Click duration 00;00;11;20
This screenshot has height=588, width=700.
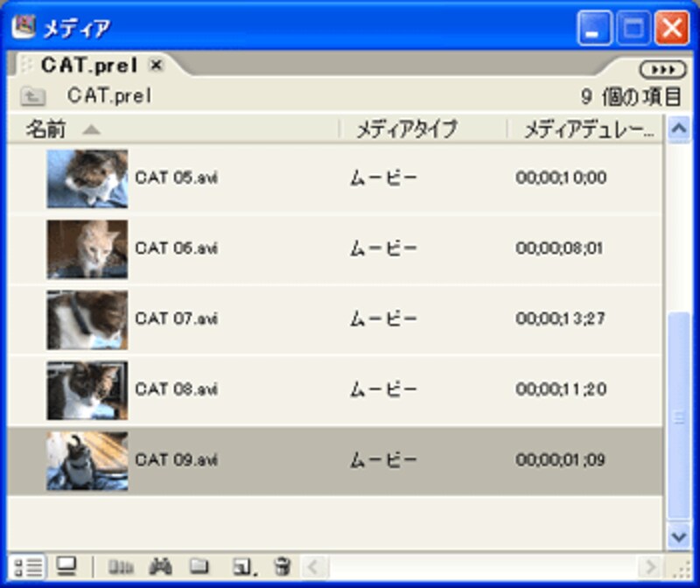[561, 389]
